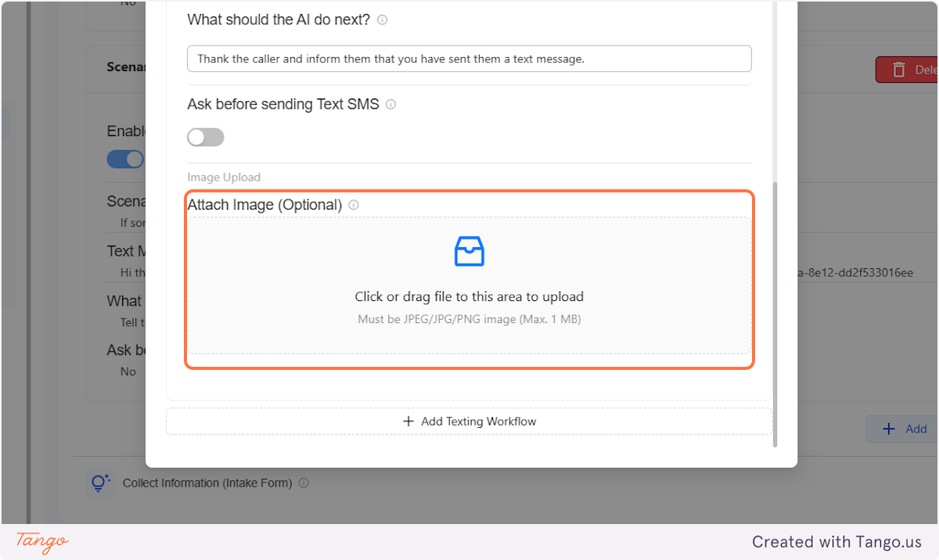Click the plus icon on background Add button
The image size is (939, 560).
point(889,429)
